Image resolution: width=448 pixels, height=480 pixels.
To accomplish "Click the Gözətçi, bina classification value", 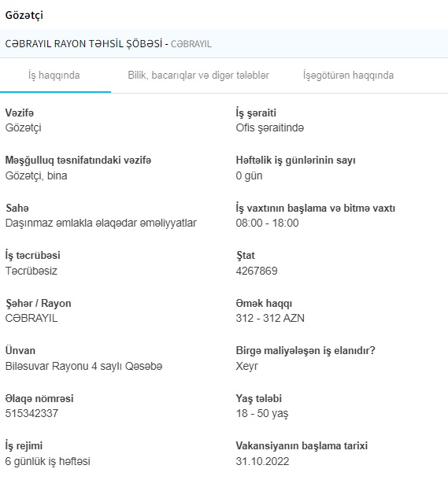I will (36, 175).
